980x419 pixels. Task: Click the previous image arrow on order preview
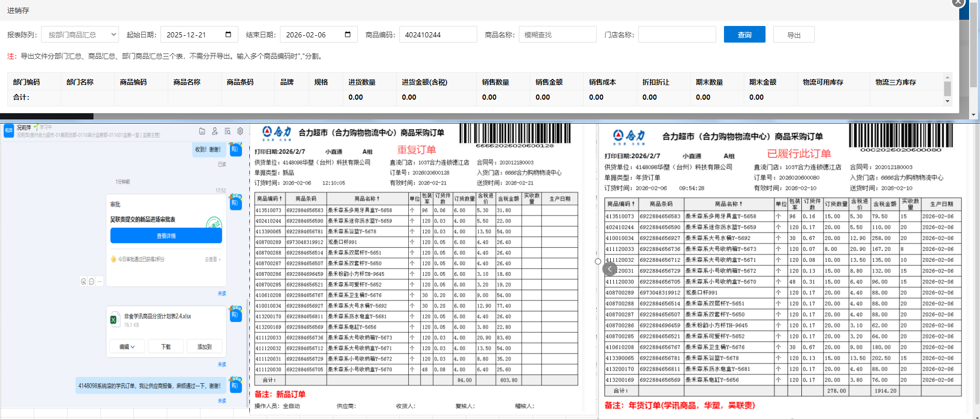610,269
